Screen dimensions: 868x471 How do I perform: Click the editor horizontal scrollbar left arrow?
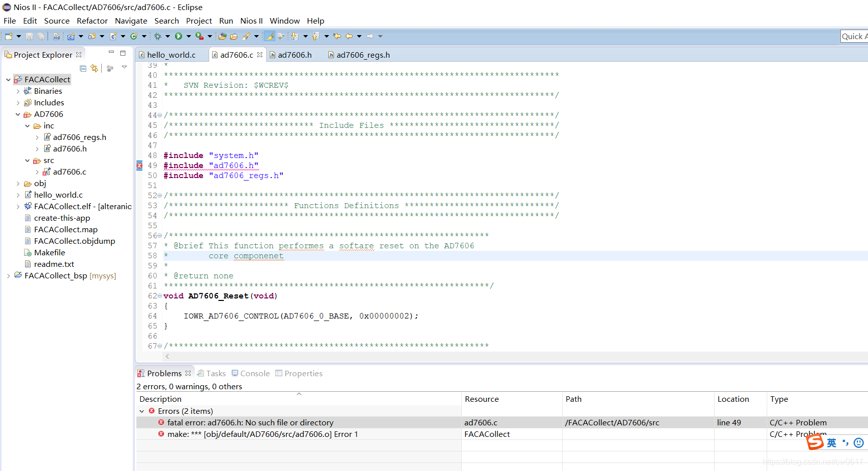click(167, 356)
